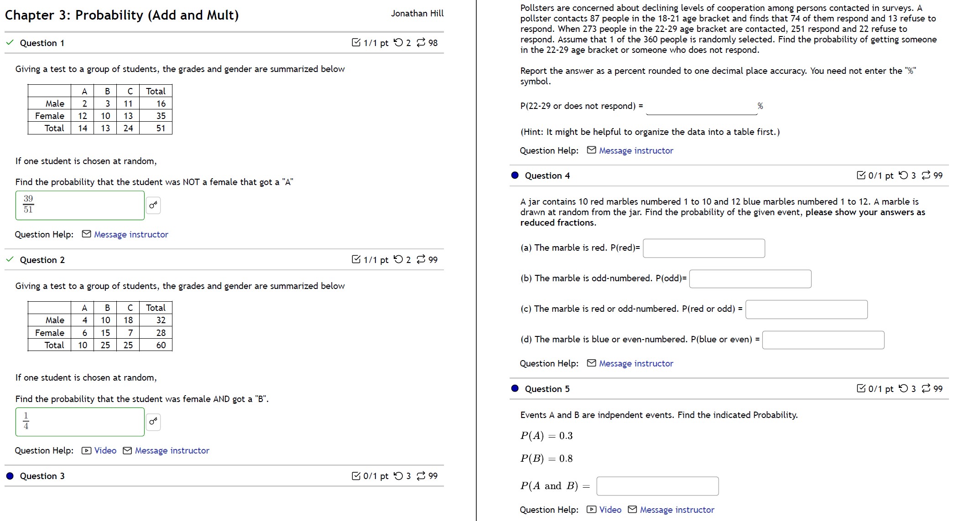This screenshot has width=980, height=521.
Task: Click the answer details icon next to the 39/51 answer
Action: tap(153, 206)
